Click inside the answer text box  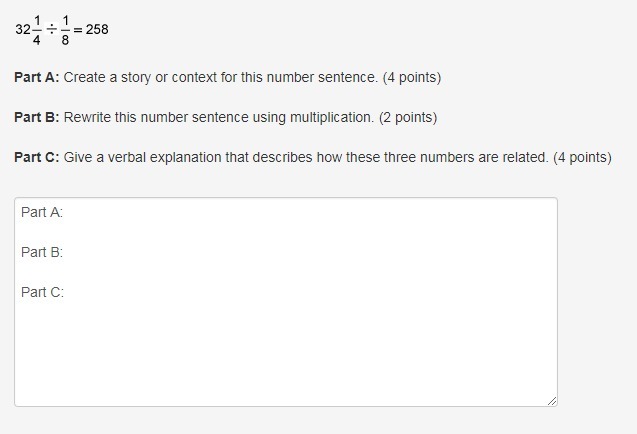tap(286, 340)
